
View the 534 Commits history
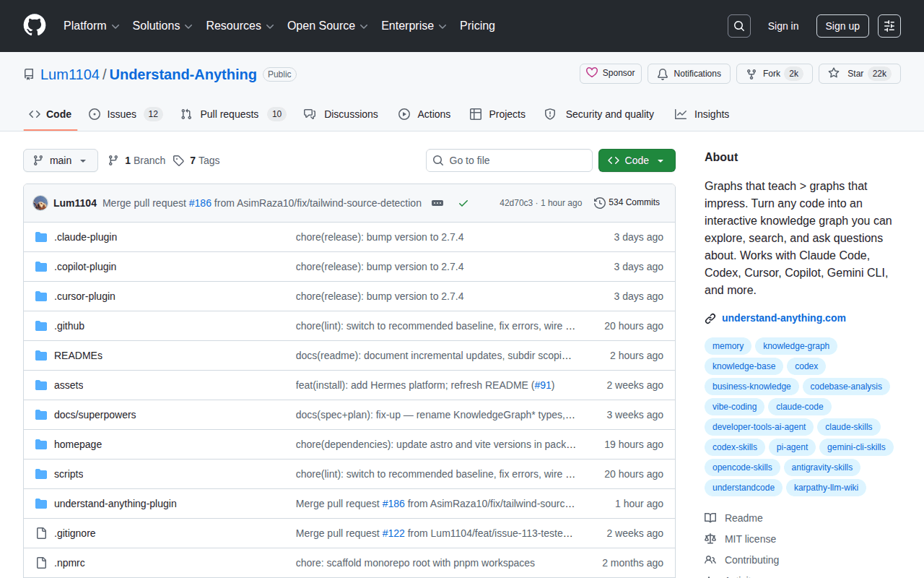point(627,203)
